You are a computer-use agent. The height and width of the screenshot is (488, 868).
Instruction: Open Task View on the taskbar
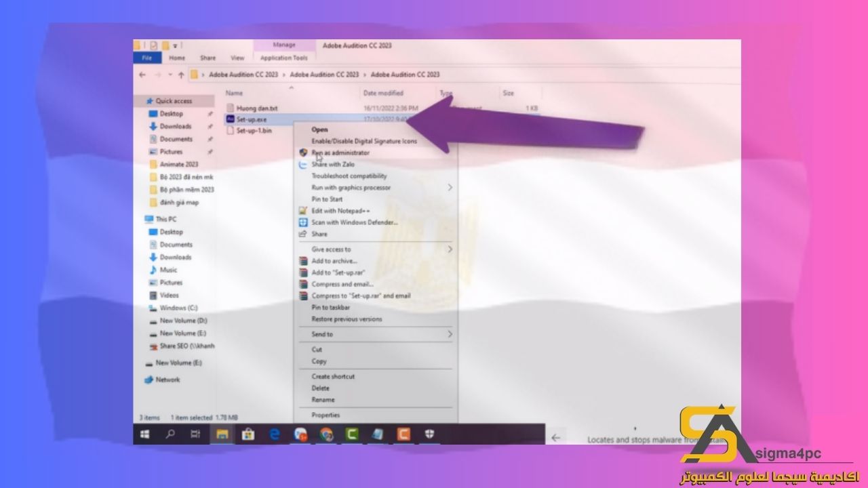coord(195,434)
